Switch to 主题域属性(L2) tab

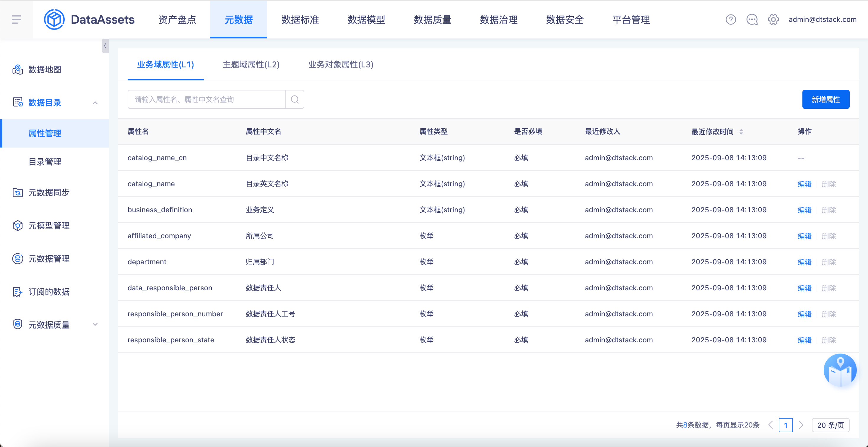pos(251,64)
